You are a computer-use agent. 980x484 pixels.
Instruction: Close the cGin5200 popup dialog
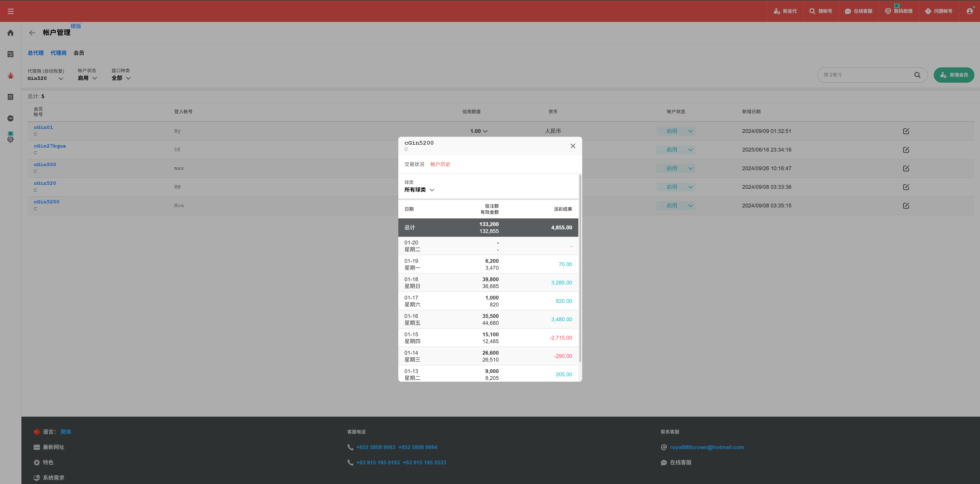coord(572,146)
